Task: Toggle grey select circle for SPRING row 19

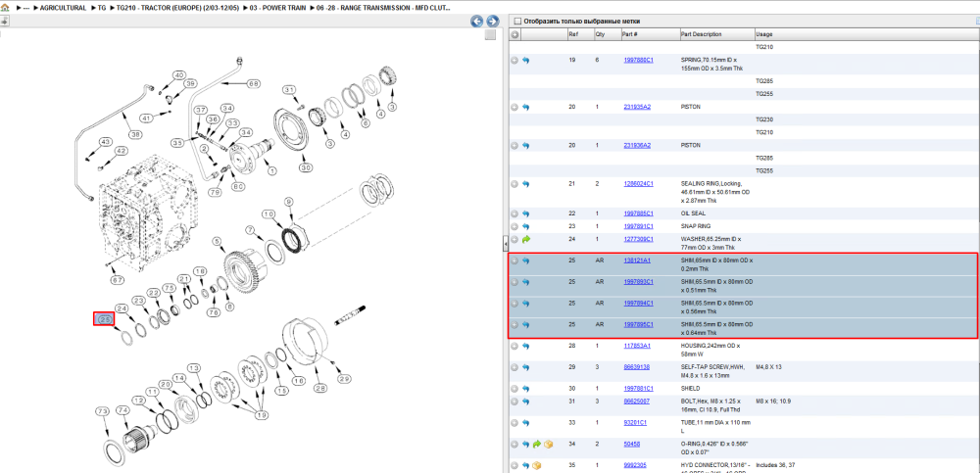Action: pyautogui.click(x=514, y=61)
